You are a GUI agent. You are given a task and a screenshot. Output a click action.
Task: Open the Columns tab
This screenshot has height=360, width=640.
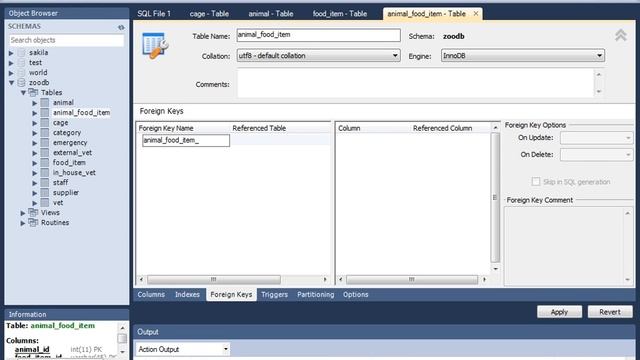(x=151, y=294)
